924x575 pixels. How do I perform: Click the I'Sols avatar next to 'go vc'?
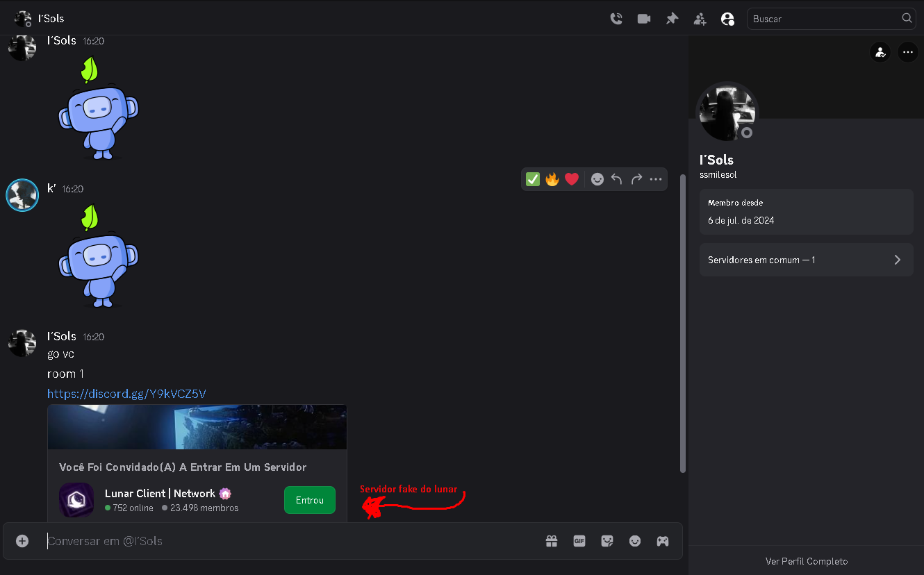point(22,343)
